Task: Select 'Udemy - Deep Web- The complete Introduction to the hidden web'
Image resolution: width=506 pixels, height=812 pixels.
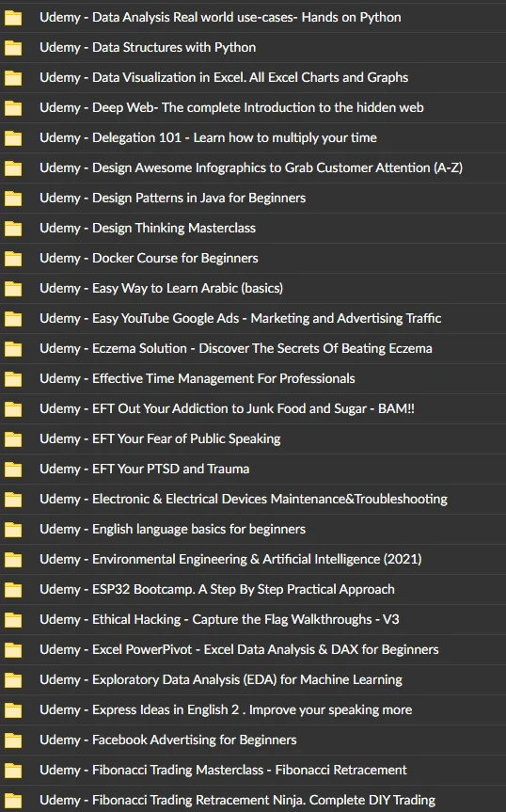Action: [231, 107]
